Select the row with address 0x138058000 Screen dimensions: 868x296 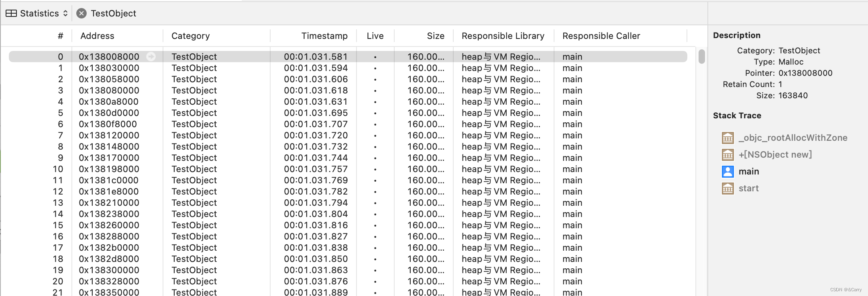pyautogui.click(x=348, y=79)
